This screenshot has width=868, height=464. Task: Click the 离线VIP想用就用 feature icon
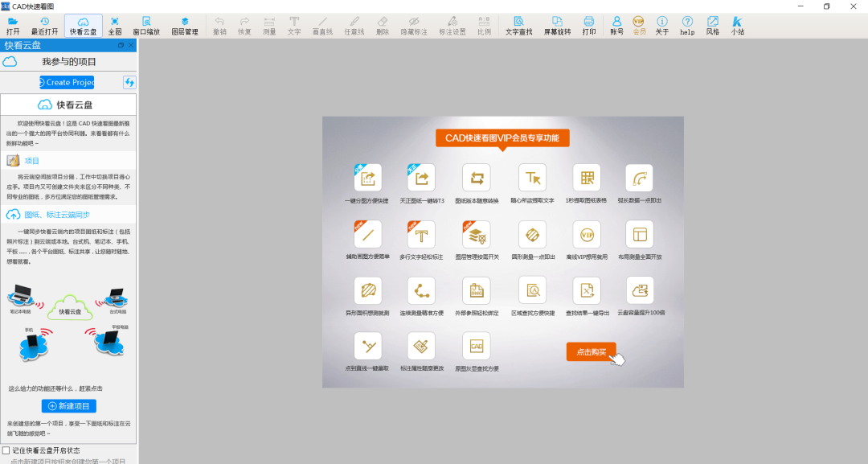[587, 234]
